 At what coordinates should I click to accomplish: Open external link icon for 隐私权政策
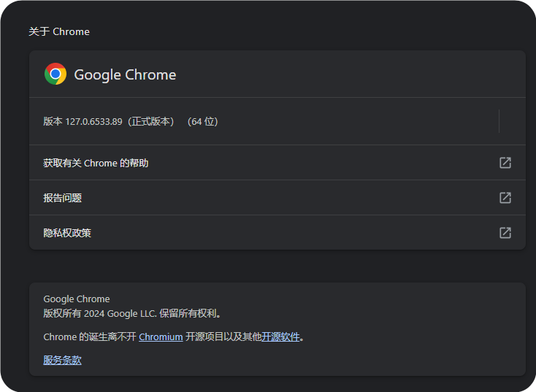tap(505, 233)
